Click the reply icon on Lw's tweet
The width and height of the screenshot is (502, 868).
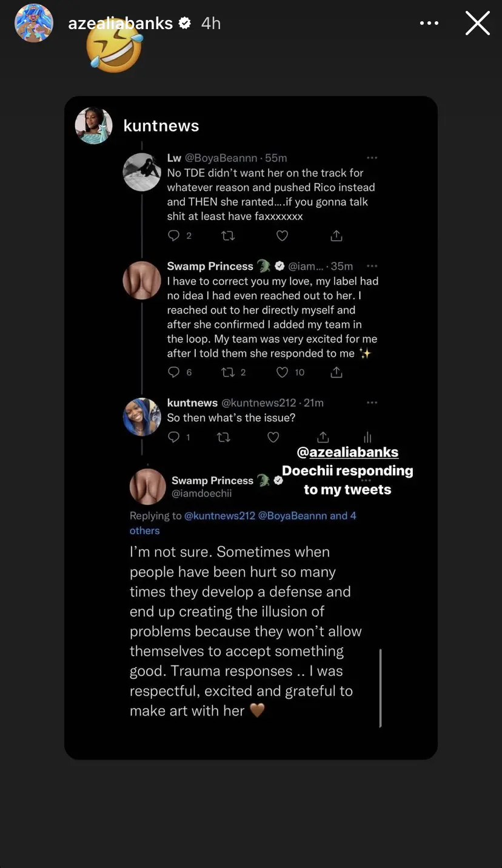[x=174, y=236]
